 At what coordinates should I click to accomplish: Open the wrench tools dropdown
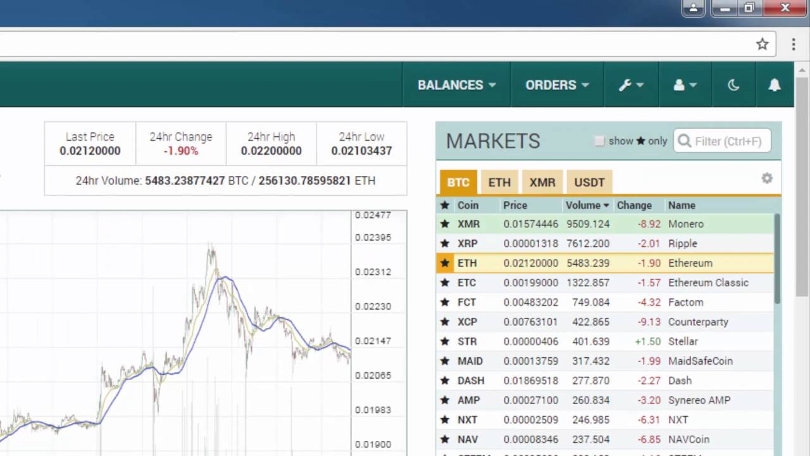631,85
